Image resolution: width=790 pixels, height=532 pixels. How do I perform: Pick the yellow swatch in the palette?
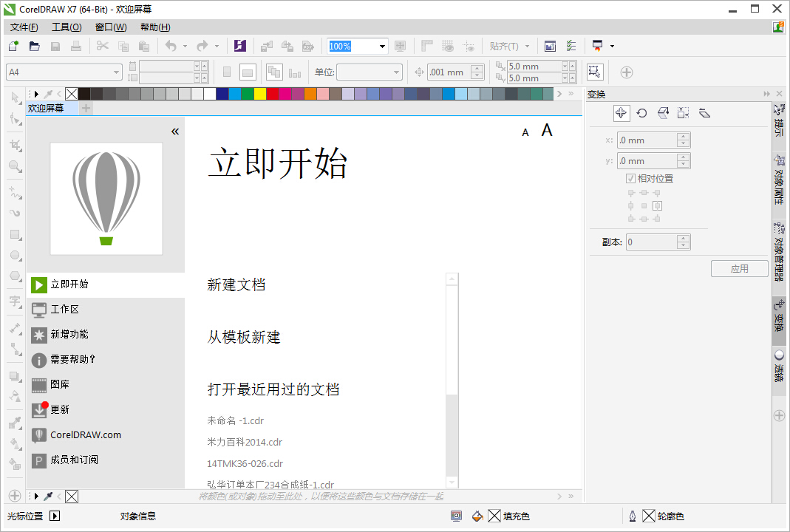point(260,94)
